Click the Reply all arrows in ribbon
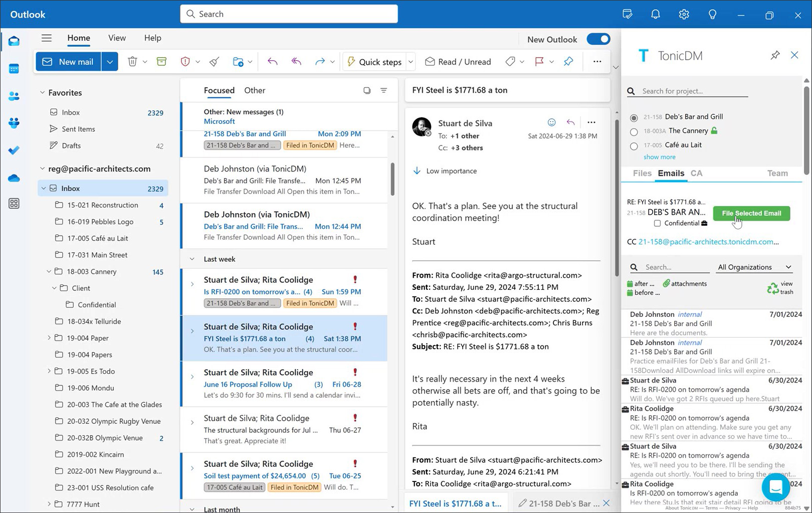 click(x=296, y=62)
